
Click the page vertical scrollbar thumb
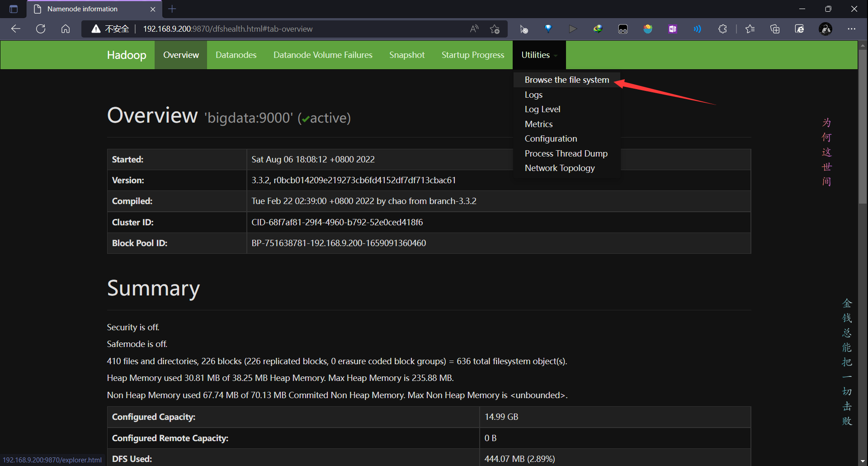pos(863,127)
